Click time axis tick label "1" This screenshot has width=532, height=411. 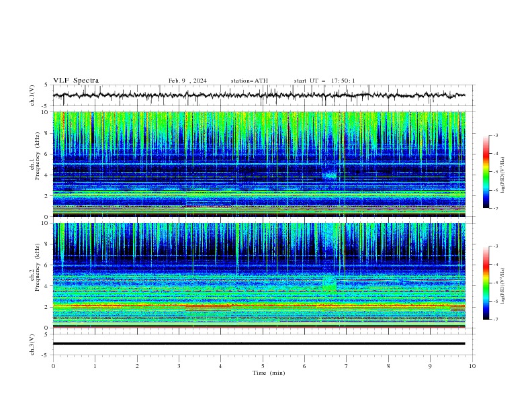coord(95,366)
